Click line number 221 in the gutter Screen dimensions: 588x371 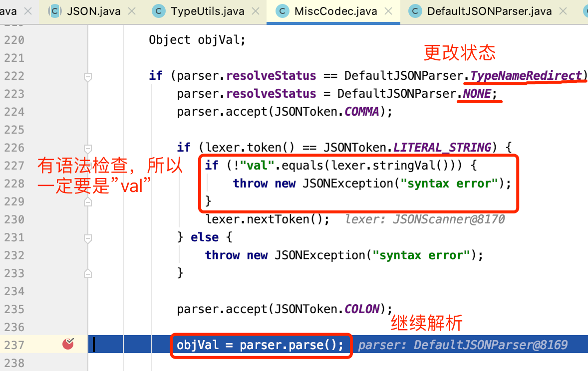[14, 58]
